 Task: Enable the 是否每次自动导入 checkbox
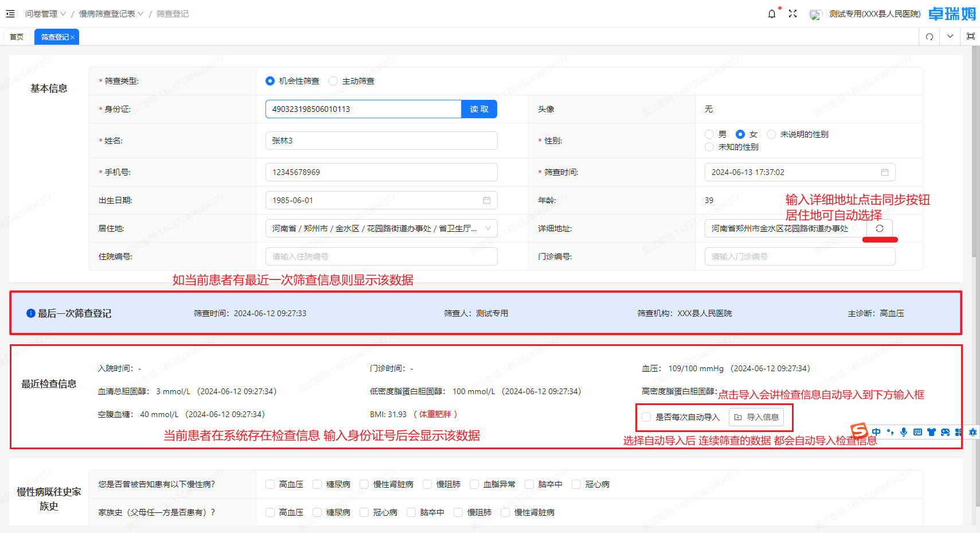(x=647, y=417)
